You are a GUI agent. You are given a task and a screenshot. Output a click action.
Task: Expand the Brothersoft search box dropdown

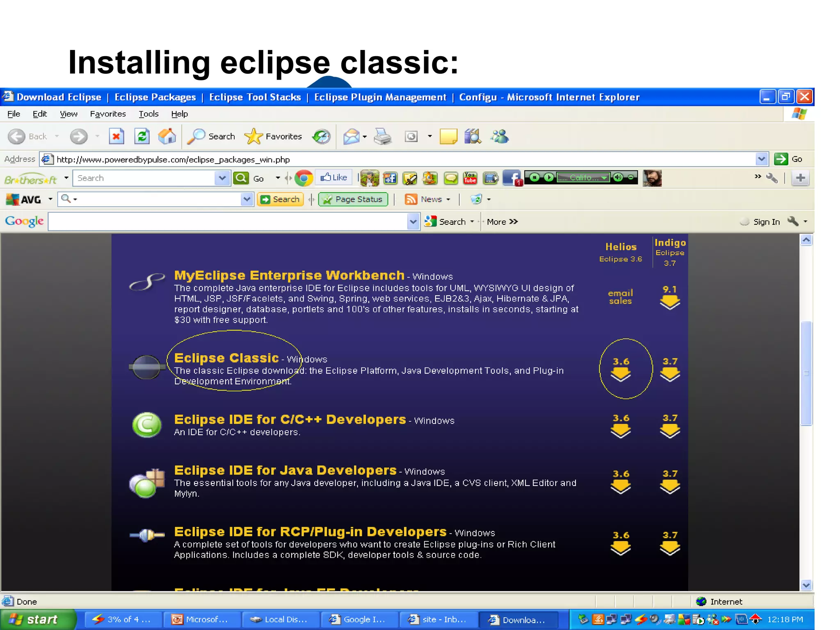(222, 178)
